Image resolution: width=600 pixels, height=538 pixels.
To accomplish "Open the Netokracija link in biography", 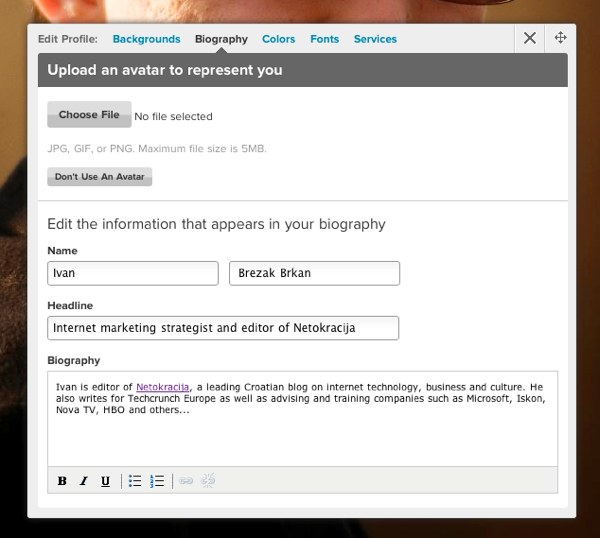I will [163, 387].
